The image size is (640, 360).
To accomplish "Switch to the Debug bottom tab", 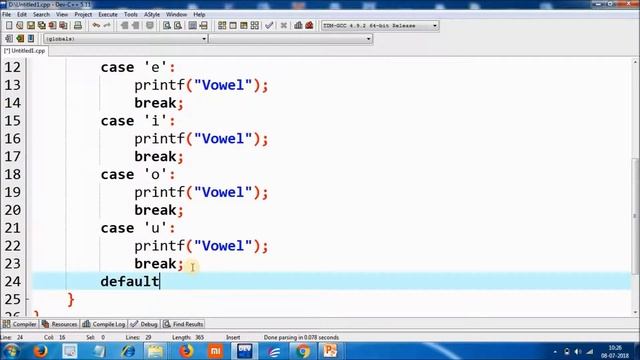I will click(144, 324).
